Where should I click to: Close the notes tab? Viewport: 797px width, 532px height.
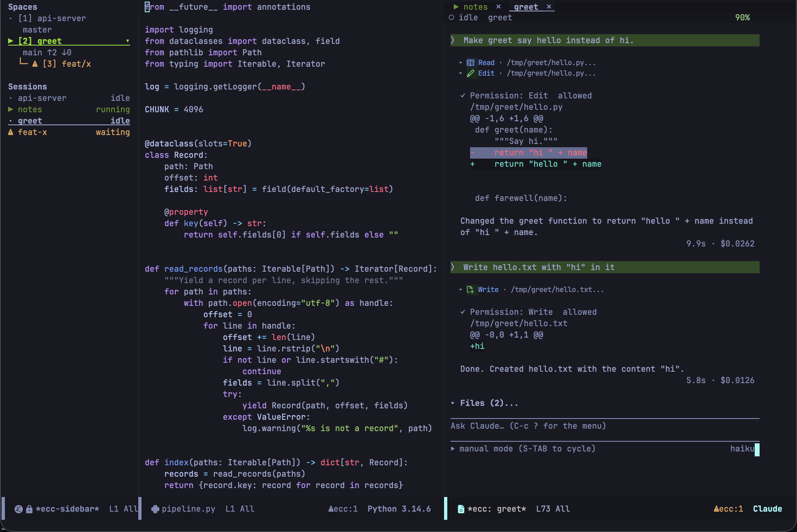[x=498, y=7]
